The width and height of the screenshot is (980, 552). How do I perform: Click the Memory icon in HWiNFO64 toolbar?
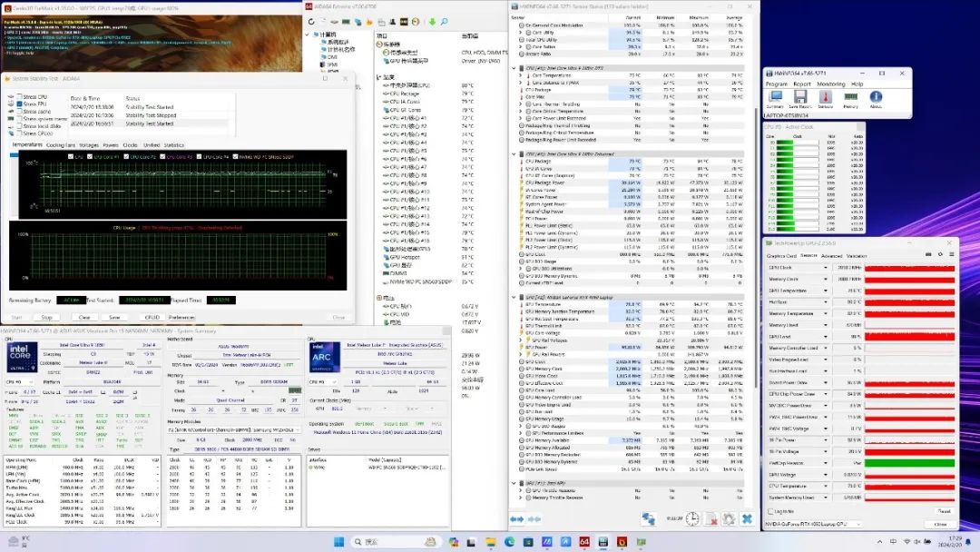[x=850, y=96]
